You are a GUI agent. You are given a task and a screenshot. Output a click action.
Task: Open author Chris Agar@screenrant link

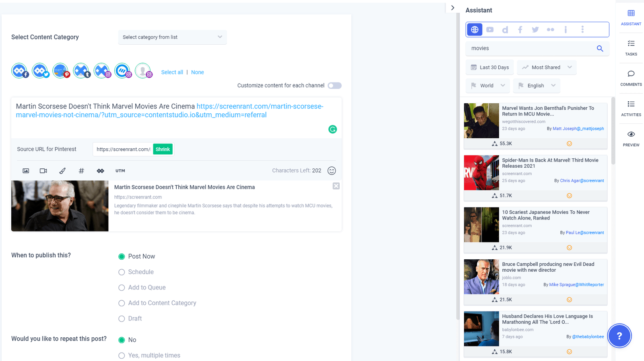point(582,180)
